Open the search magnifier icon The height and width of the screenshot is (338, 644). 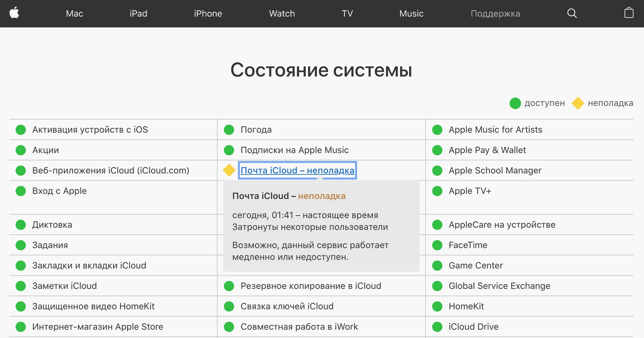pyautogui.click(x=572, y=13)
